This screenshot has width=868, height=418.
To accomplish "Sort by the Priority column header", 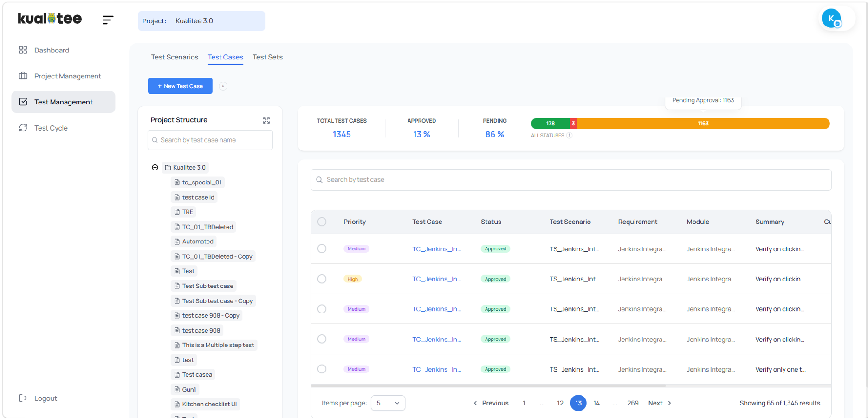I will [x=355, y=222].
